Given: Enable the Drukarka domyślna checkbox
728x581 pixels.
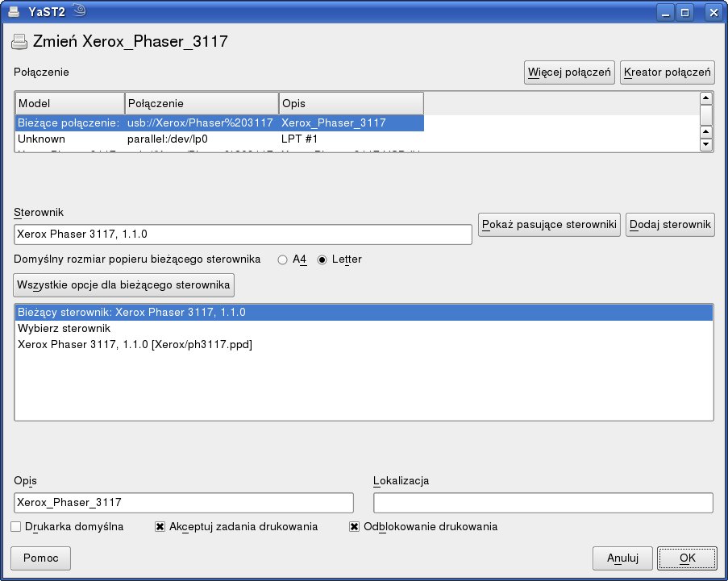Looking at the screenshot, I should coord(16,527).
